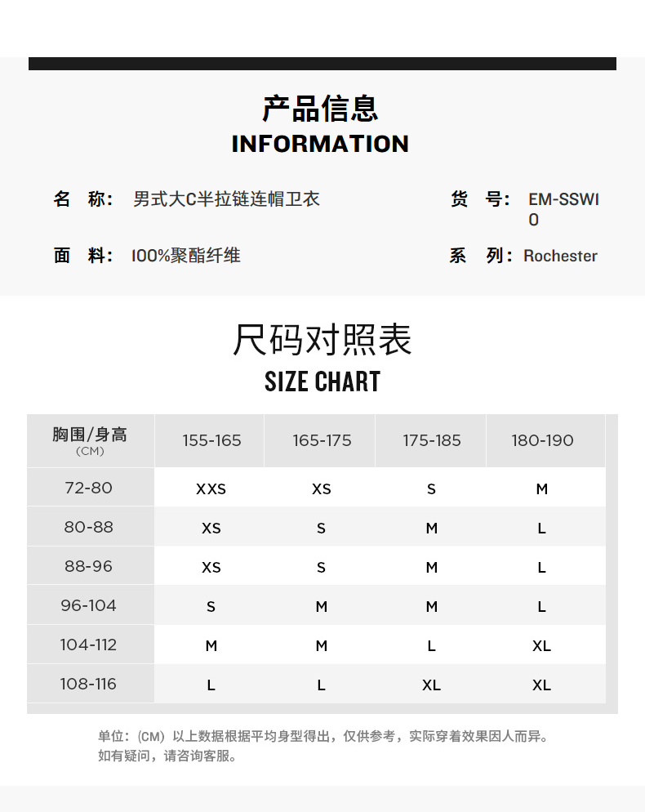The height and width of the screenshot is (812, 645).
Task: Click the Rochester series name
Action: 560,256
